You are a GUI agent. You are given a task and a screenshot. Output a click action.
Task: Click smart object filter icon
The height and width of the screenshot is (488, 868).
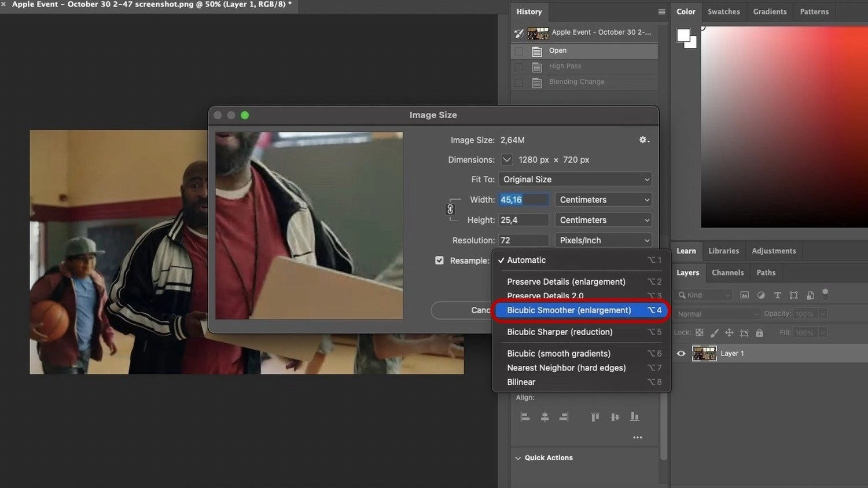coord(810,295)
